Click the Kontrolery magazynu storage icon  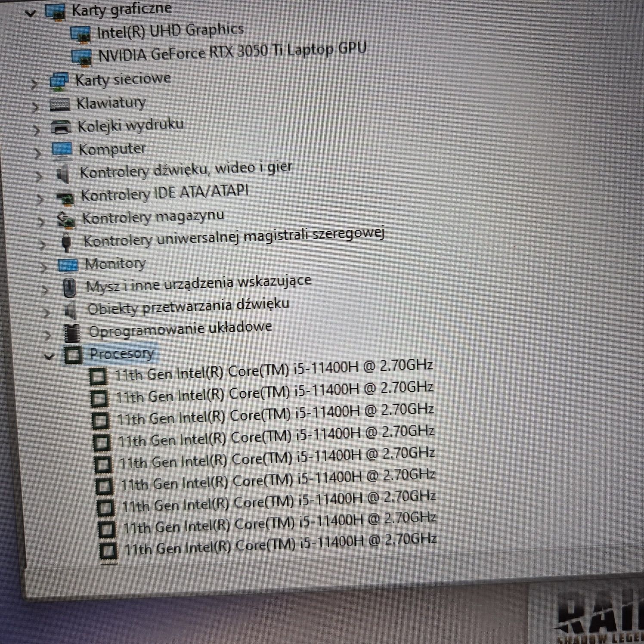(x=66, y=220)
